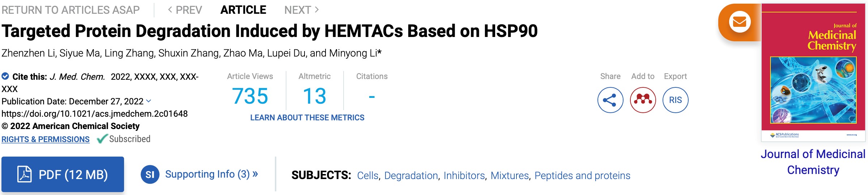Open Learn About These Metrics

coord(307,117)
